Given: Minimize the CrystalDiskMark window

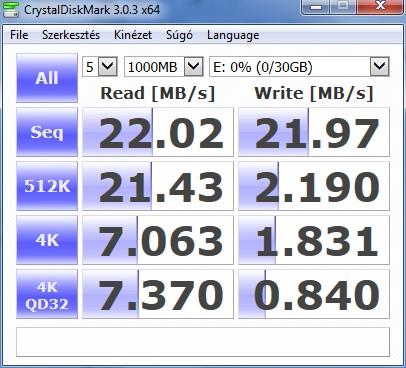Looking at the screenshot, I should [316, 7].
